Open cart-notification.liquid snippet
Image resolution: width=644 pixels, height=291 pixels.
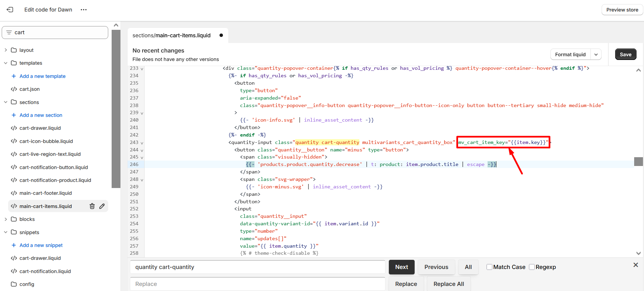(x=45, y=271)
